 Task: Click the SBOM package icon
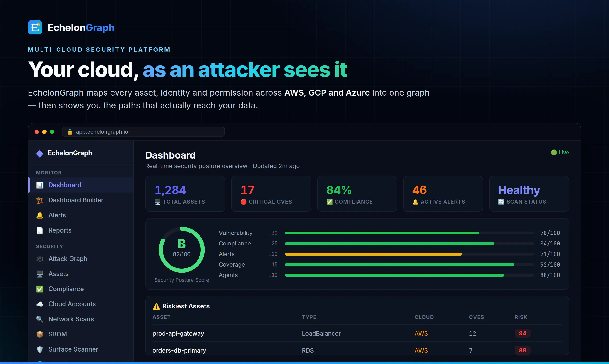click(x=40, y=334)
